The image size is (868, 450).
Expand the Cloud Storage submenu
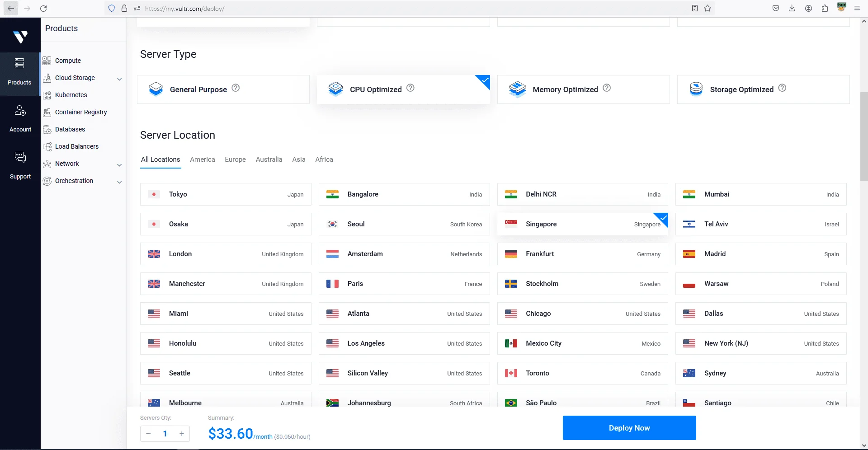click(119, 79)
